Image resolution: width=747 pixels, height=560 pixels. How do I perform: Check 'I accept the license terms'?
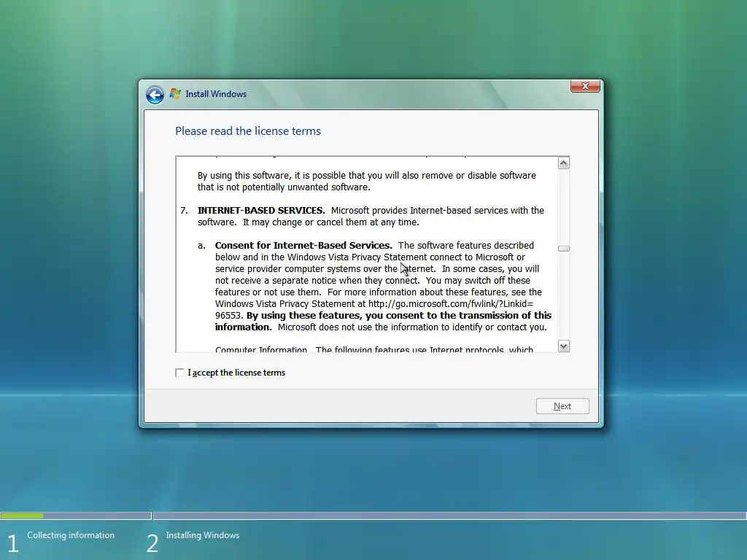(x=179, y=373)
